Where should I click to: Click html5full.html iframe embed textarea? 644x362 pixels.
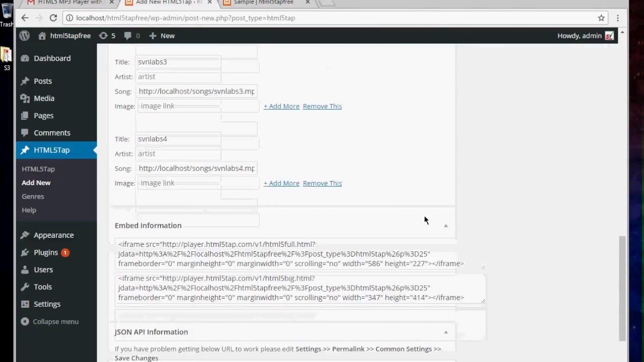click(300, 254)
